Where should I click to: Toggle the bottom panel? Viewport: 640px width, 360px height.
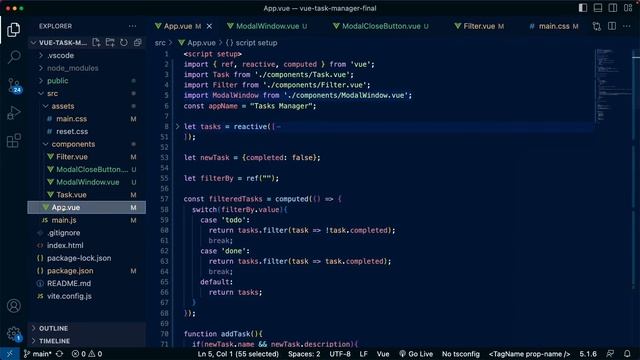click(598, 8)
